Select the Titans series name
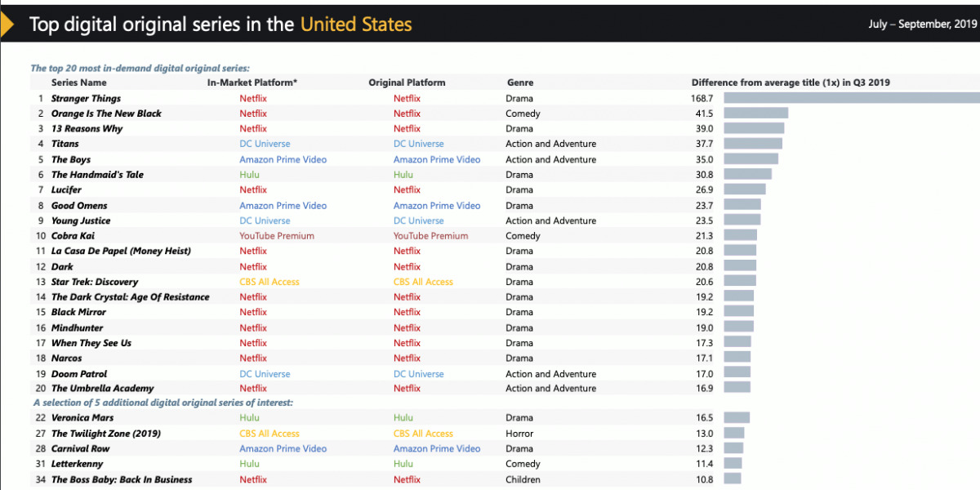 (x=65, y=144)
